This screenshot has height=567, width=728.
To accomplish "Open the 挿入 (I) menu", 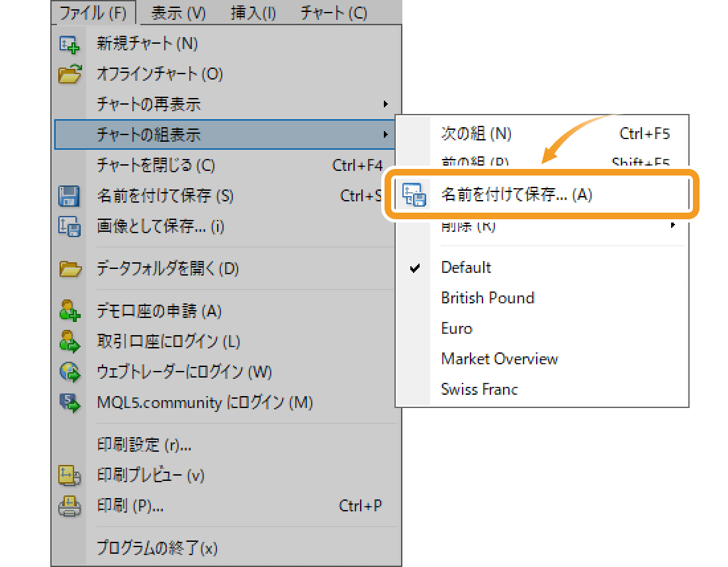I will pyautogui.click(x=253, y=13).
